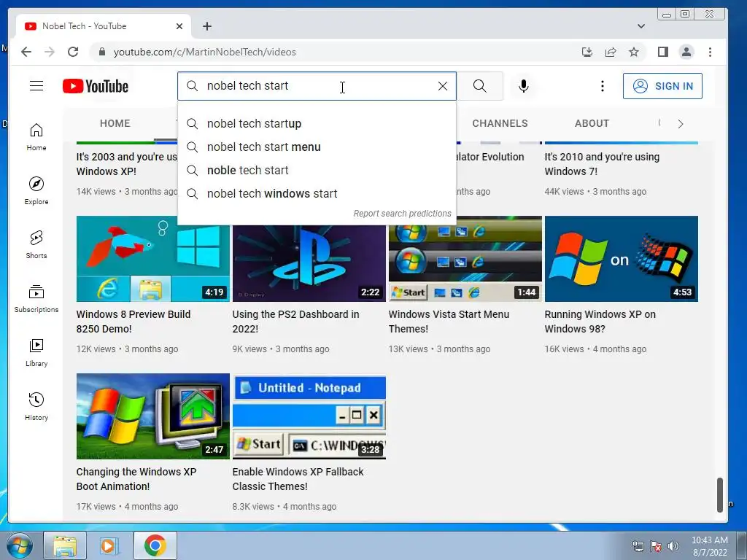The height and width of the screenshot is (560, 747).
Task: Click title 'Using the PS2 Dashboard in 2022!'
Action: pos(296,322)
